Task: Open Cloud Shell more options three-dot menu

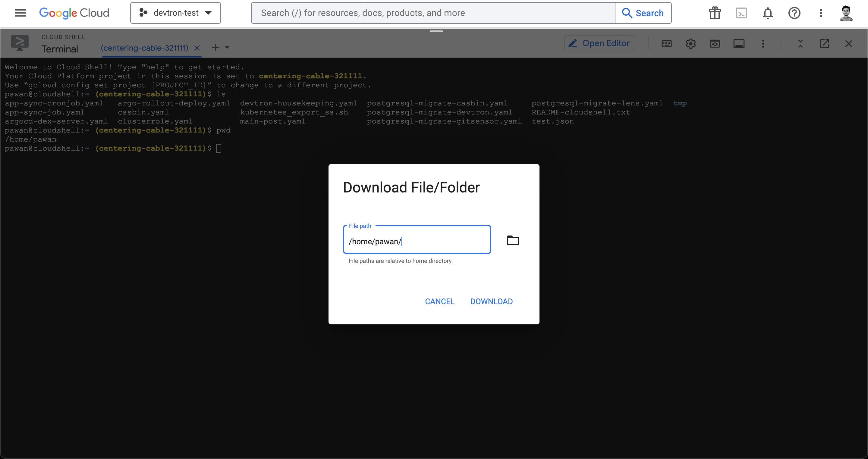Action: [763, 44]
